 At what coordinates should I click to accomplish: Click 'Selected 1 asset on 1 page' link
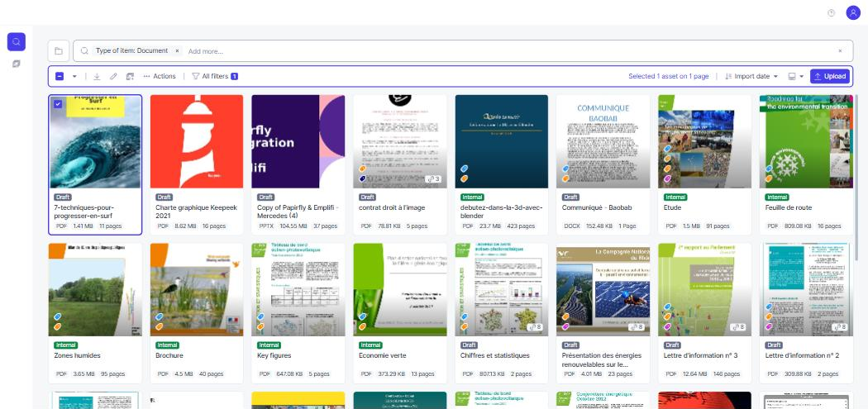coord(668,76)
